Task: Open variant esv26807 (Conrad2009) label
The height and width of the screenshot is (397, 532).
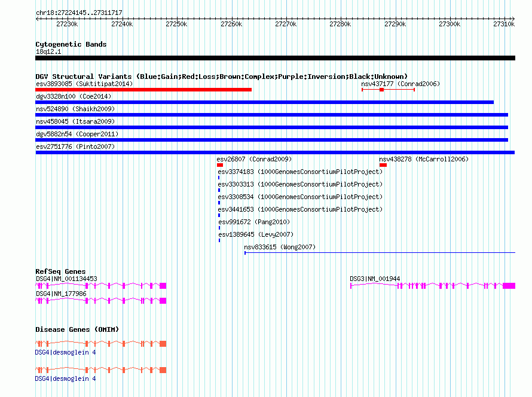Action: click(254, 159)
